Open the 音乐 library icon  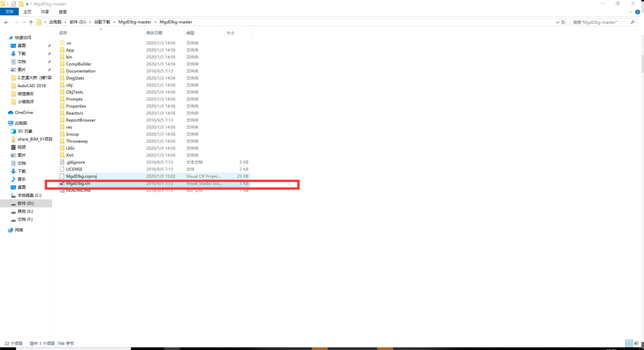click(x=13, y=179)
